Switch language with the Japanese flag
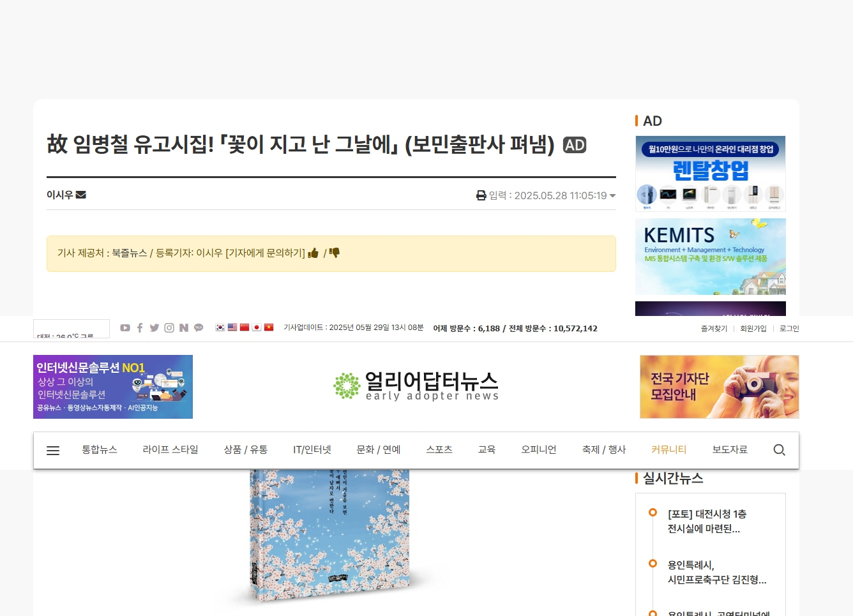Screen dimensions: 853x616 coord(257,327)
